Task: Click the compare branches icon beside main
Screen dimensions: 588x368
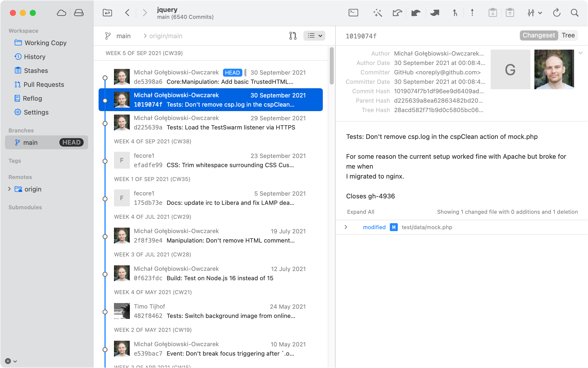Action: pos(293,36)
